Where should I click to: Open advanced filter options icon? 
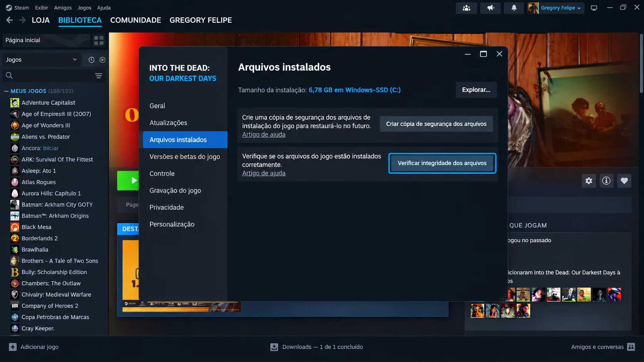99,76
